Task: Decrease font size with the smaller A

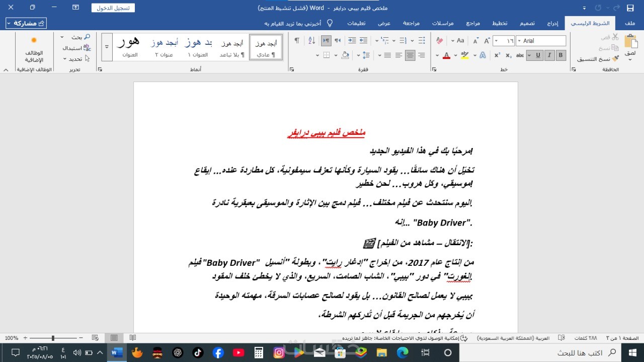Action: [476, 41]
